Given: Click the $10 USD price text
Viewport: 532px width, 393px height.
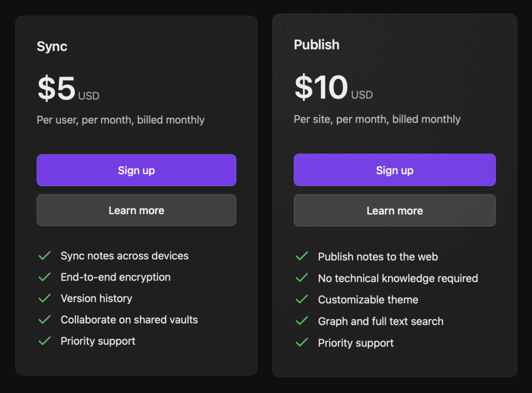Looking at the screenshot, I should pyautogui.click(x=333, y=88).
